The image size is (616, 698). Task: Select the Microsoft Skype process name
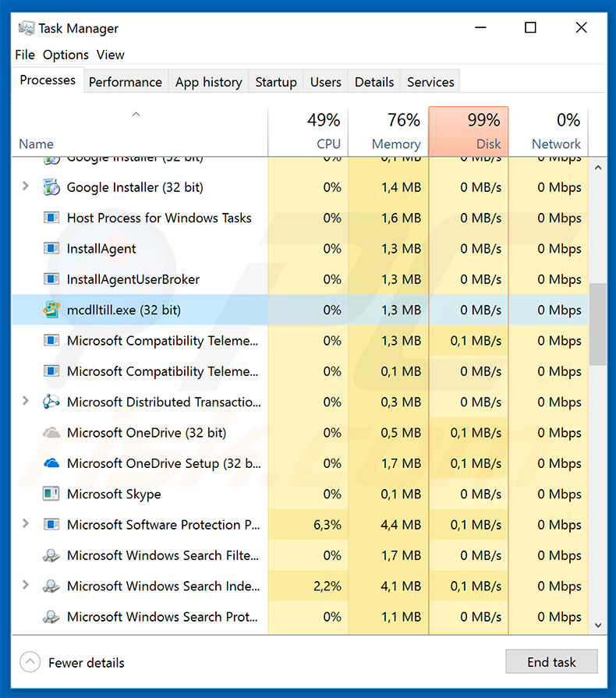114,494
